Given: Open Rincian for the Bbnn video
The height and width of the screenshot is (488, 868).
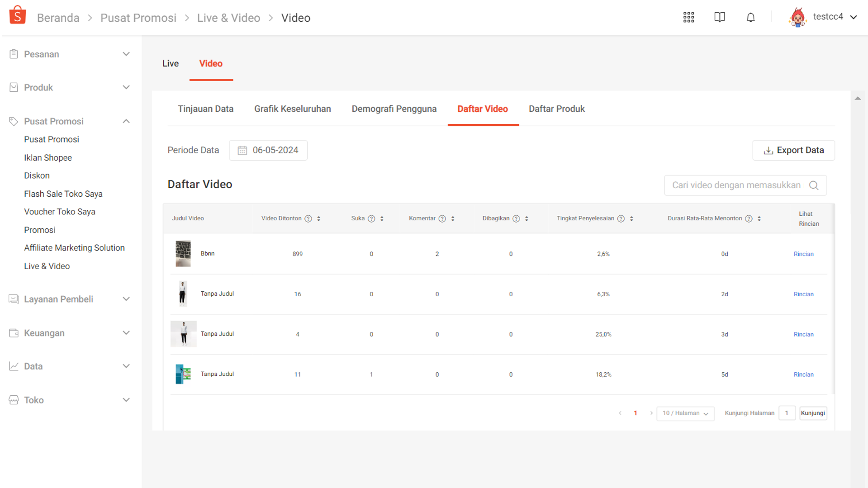Looking at the screenshot, I should tap(803, 254).
